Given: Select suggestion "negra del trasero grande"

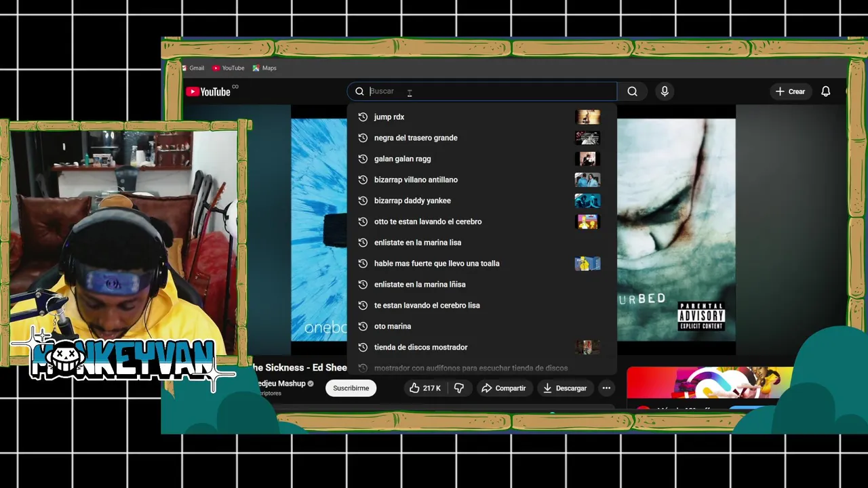Looking at the screenshot, I should click(x=481, y=138).
